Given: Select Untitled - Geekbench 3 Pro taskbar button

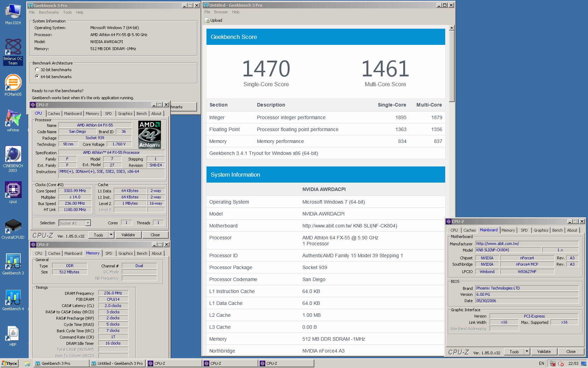Looking at the screenshot, I should click(117, 363).
